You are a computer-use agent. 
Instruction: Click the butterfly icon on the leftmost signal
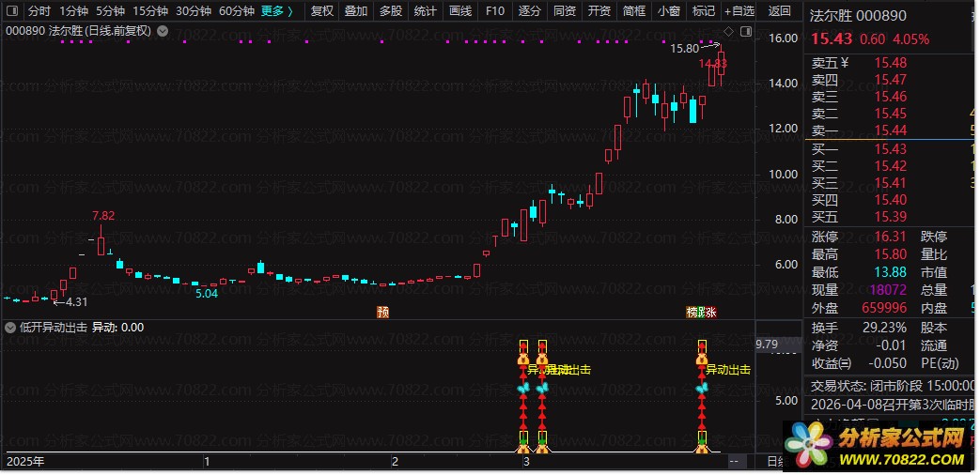523,389
